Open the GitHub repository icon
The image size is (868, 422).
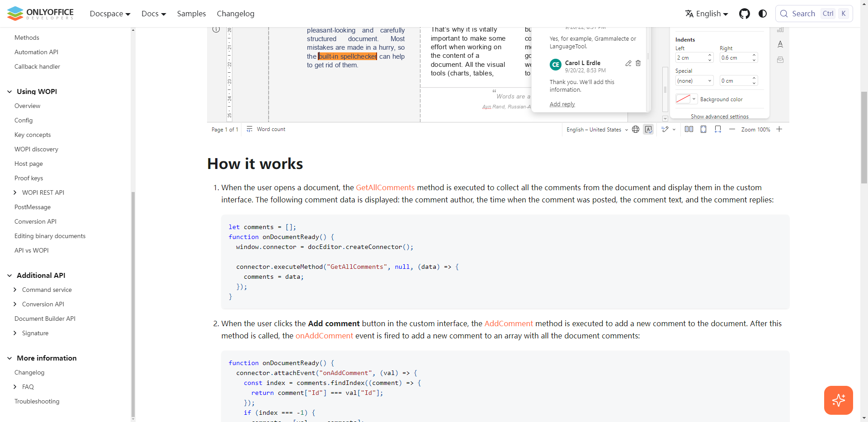tap(744, 14)
